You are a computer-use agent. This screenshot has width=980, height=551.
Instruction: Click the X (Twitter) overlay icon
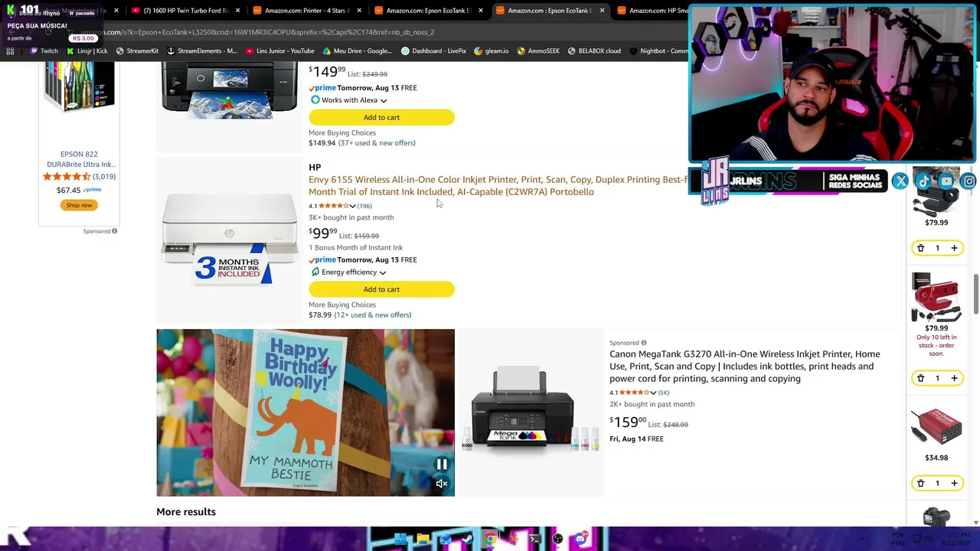pos(900,181)
